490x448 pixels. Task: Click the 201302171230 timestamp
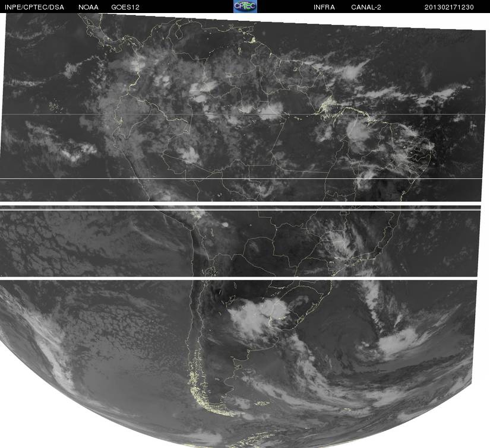[449, 7]
